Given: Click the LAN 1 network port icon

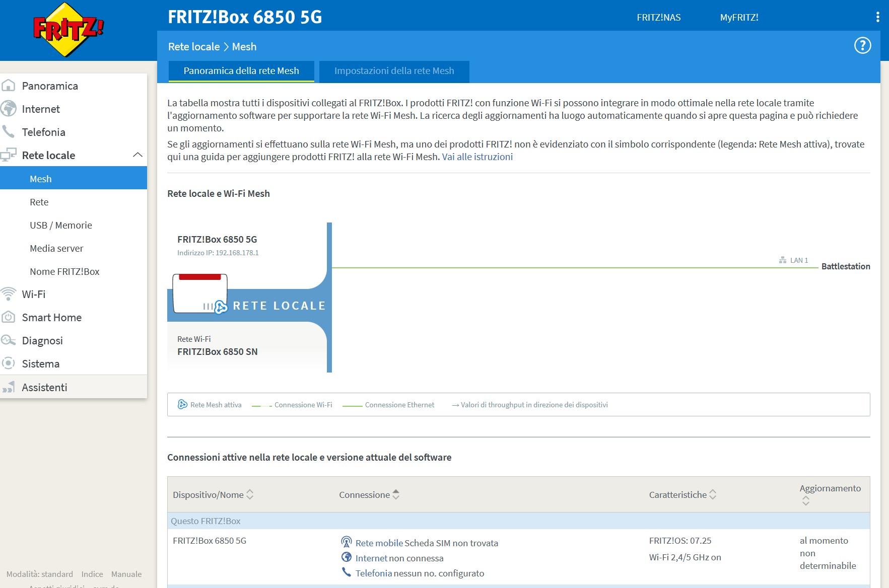Looking at the screenshot, I should (783, 260).
